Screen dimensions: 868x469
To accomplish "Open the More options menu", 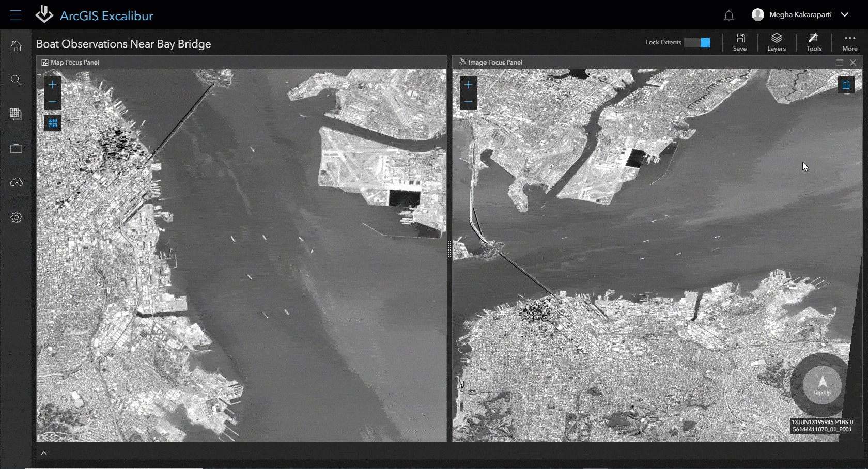I will [x=850, y=42].
